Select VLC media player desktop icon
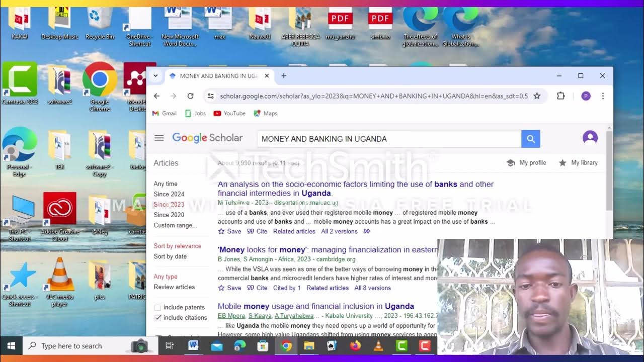This screenshot has width=644, height=362. [60, 282]
